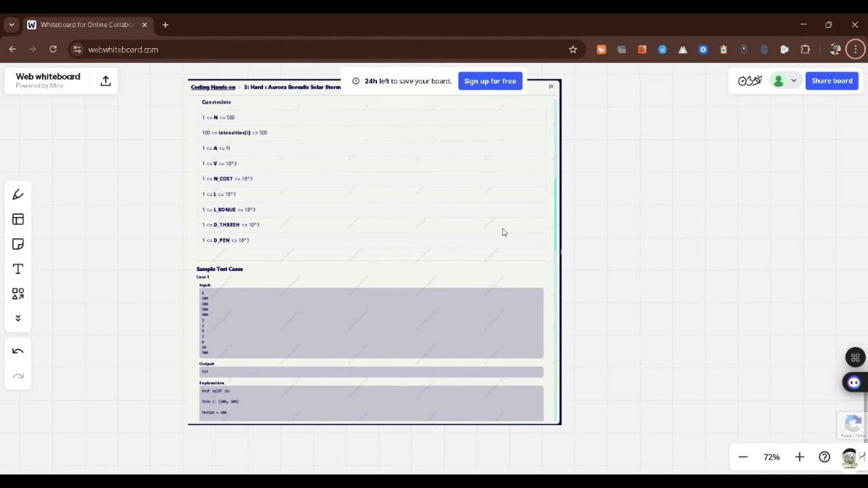The image size is (868, 488).
Task: Undo the last action
Action: click(18, 351)
